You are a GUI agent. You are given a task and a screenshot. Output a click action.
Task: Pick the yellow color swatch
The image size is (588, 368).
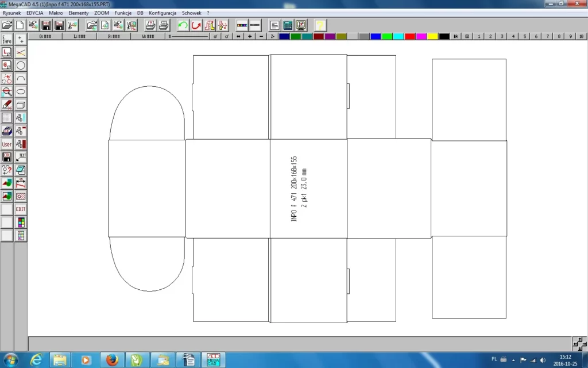click(x=432, y=36)
